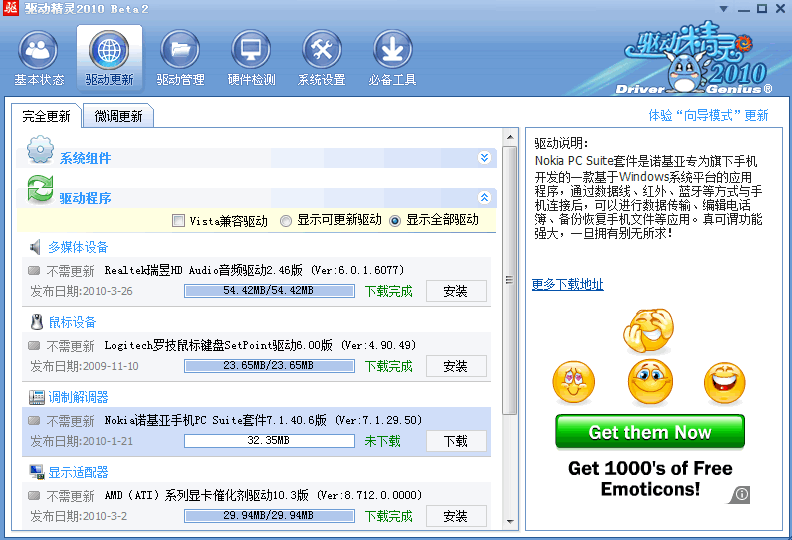Select the Realtek HD Audio driver row

[257, 282]
